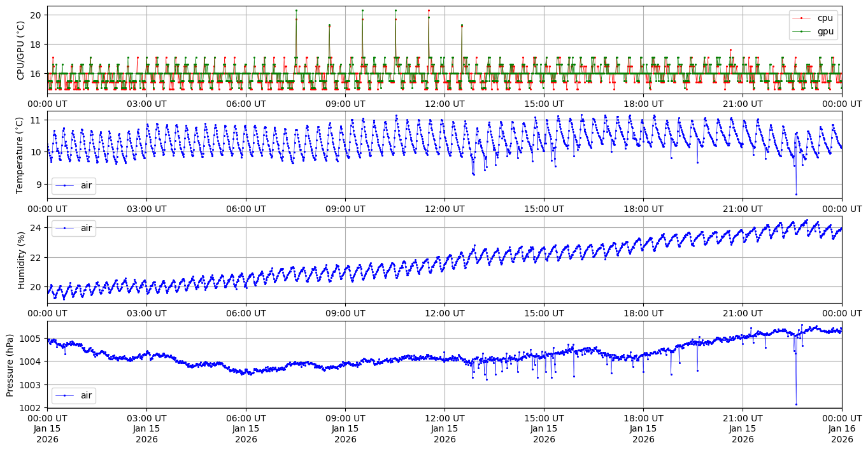868x450 pixels.
Task: Click the lowest temperature dip below 9 °C
Action: coord(796,194)
